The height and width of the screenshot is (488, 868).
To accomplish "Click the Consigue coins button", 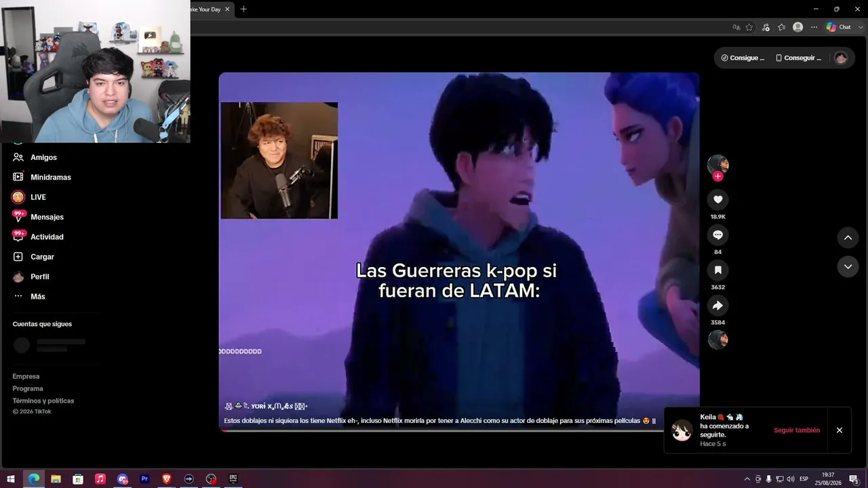I will (x=743, y=58).
